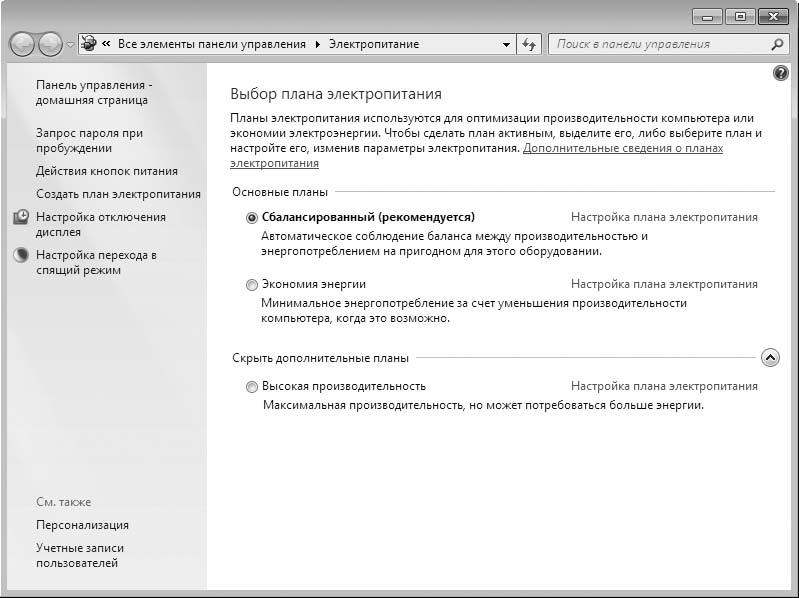Open the address bar history dropdown

506,44
